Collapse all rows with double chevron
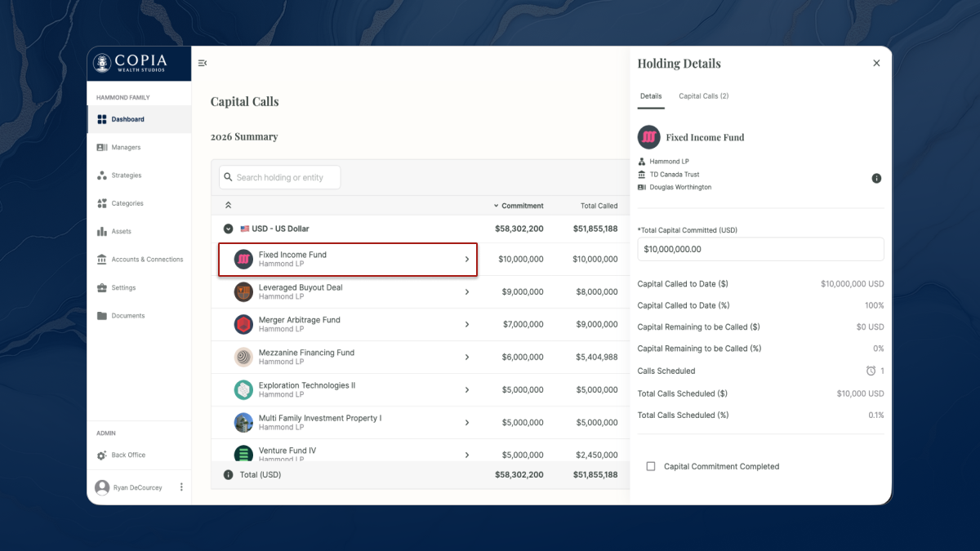The image size is (980, 551). 228,206
